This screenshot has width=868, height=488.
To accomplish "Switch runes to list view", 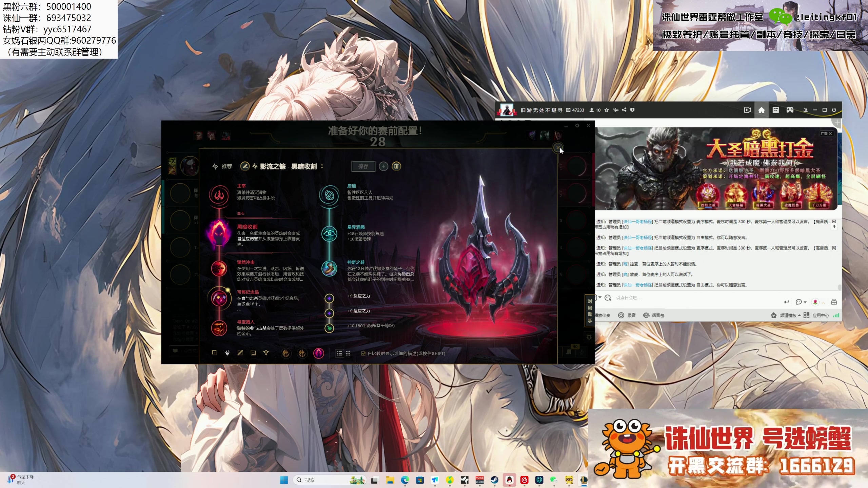I will coord(339,353).
